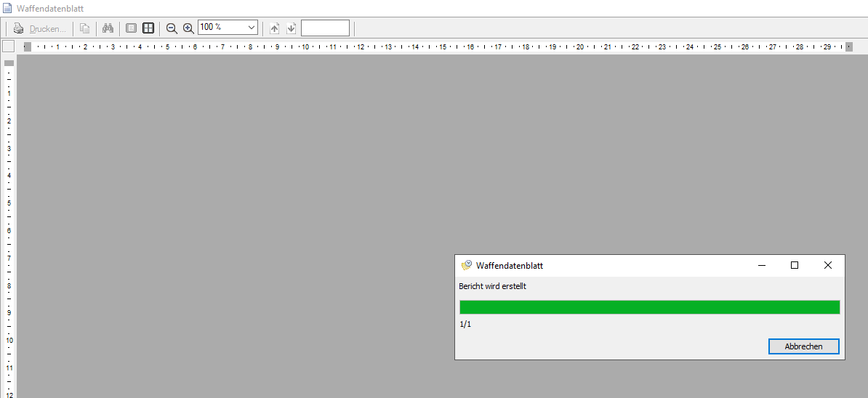Click the left margin marker on ruler
This screenshot has width=868, height=398.
click(x=28, y=47)
